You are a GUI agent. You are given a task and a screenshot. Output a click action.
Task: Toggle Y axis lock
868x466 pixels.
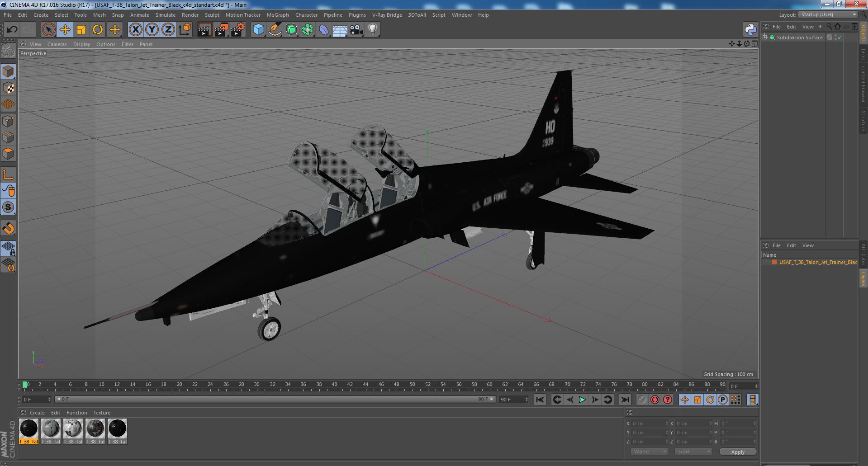[152, 30]
